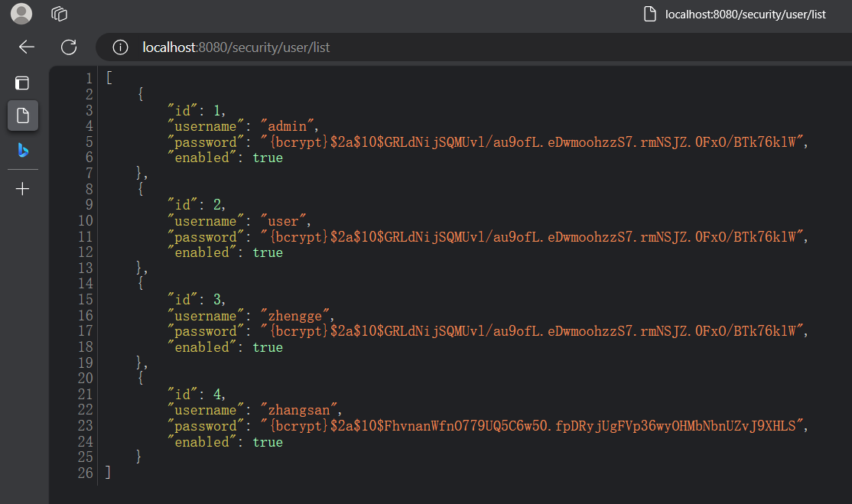
Task: Switch to the Bing tab
Action: coord(23,151)
